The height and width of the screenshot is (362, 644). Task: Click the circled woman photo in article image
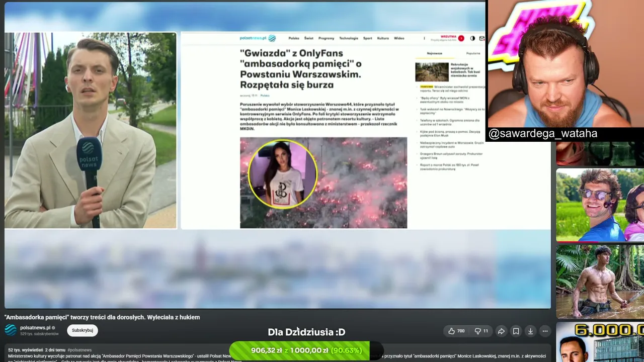pyautogui.click(x=283, y=174)
